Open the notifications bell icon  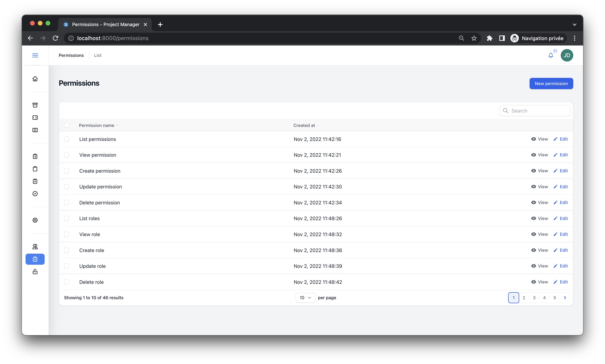[x=551, y=55]
